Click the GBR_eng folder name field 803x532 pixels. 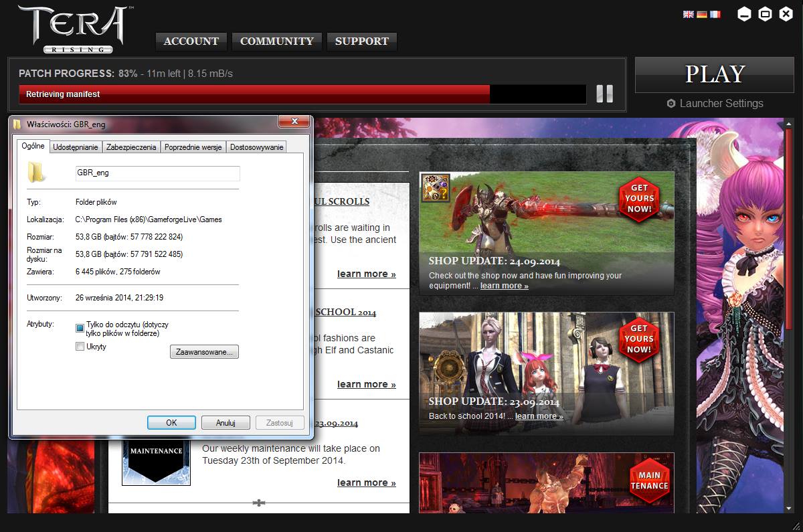(x=158, y=173)
